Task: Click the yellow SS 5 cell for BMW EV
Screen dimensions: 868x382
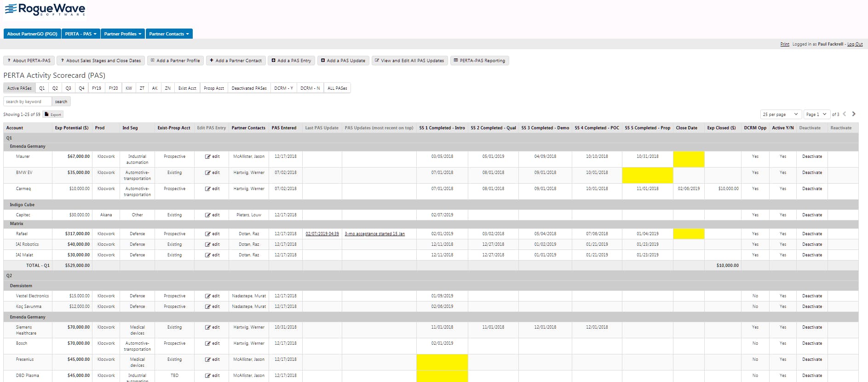Action: [648, 175]
